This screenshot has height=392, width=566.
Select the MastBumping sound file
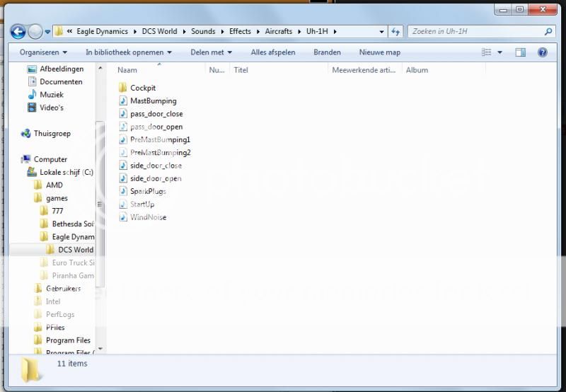[153, 101]
